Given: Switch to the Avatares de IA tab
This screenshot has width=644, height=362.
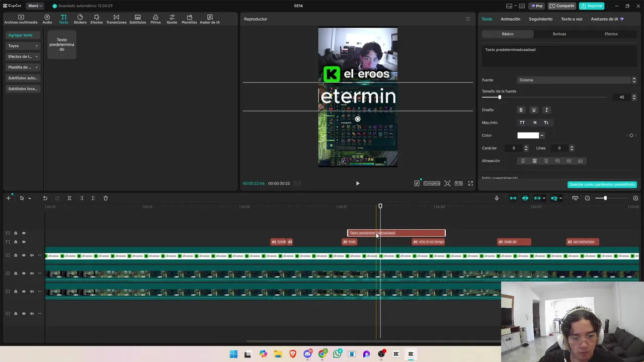Looking at the screenshot, I should [x=607, y=19].
